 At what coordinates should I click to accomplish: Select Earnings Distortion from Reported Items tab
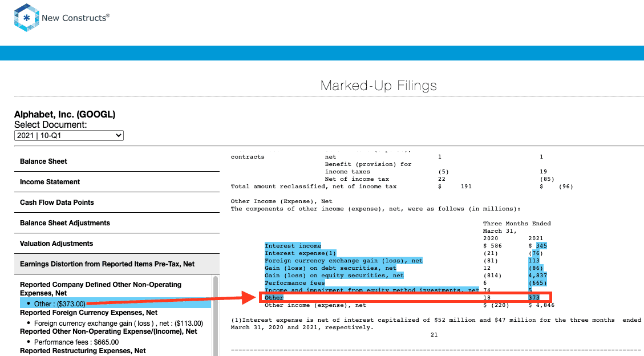[117, 264]
